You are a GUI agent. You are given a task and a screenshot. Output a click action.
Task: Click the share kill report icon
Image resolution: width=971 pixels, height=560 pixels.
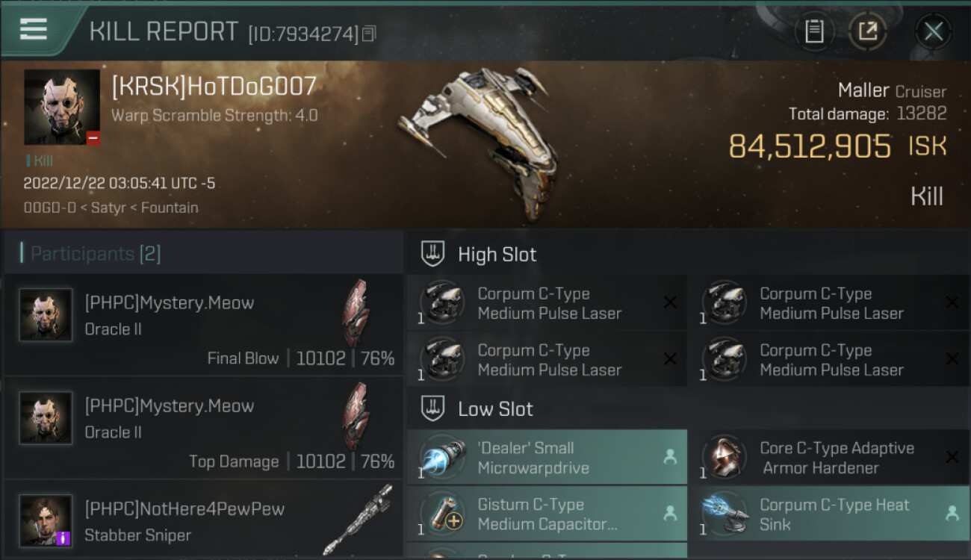[x=868, y=31]
